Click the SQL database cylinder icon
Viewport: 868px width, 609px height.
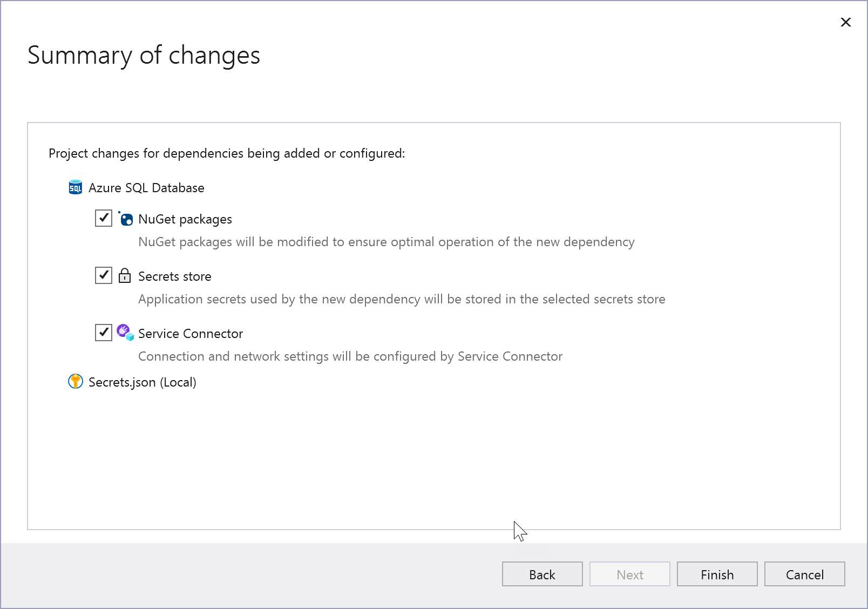75,187
